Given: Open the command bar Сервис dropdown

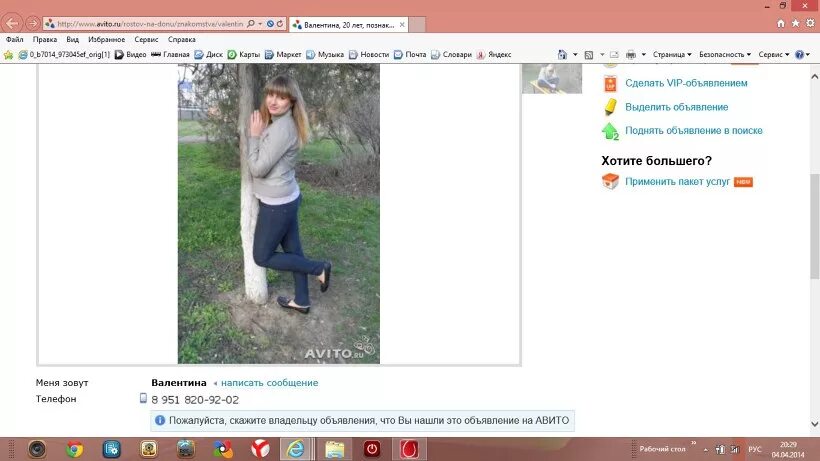Looking at the screenshot, I should pos(774,54).
